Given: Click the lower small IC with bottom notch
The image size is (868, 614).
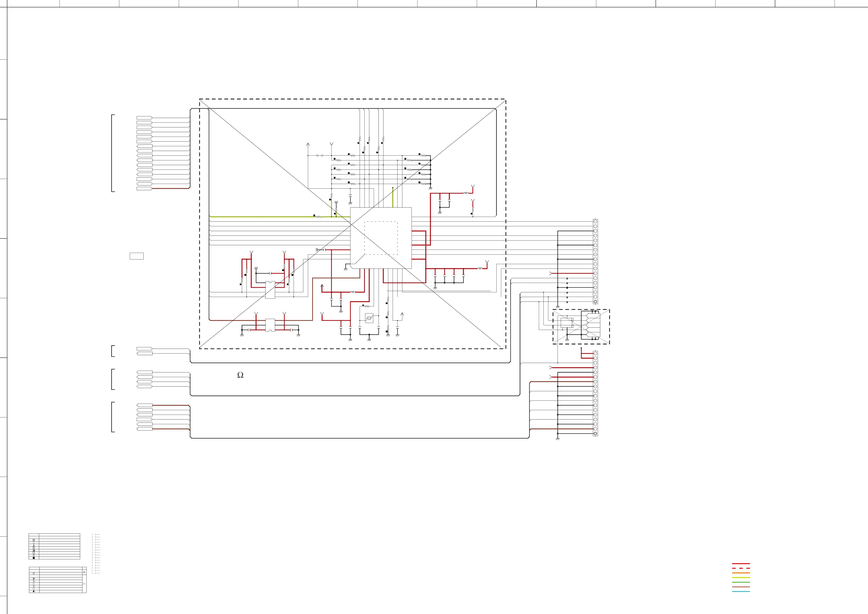Looking at the screenshot, I should 270,325.
